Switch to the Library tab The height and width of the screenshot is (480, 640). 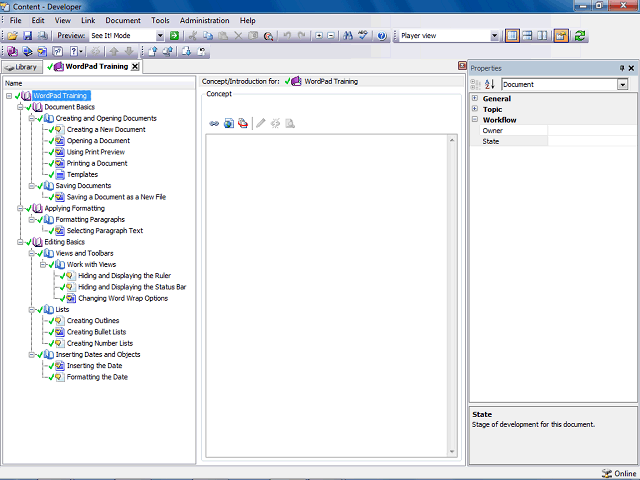22,67
